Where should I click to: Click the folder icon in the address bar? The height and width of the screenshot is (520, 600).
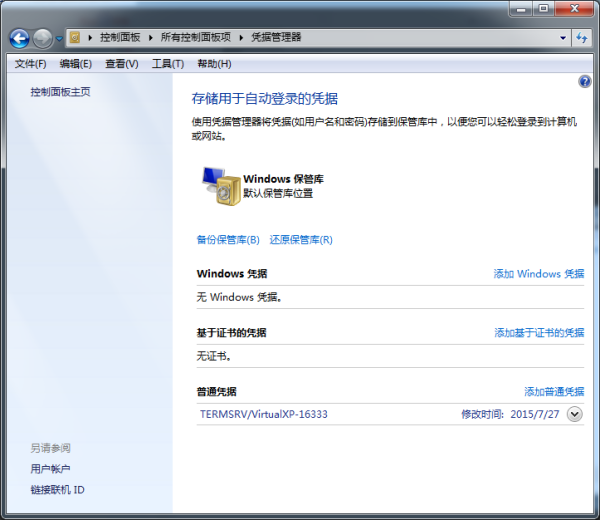(76, 38)
